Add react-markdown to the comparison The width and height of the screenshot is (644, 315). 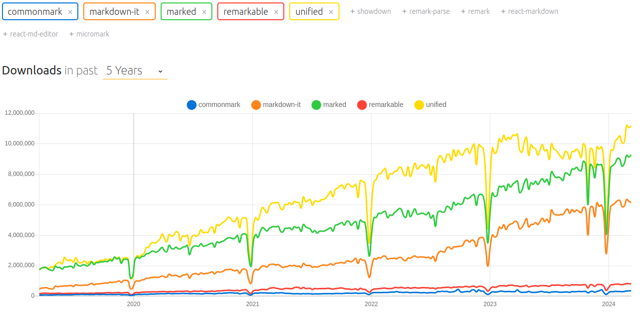[x=529, y=11]
